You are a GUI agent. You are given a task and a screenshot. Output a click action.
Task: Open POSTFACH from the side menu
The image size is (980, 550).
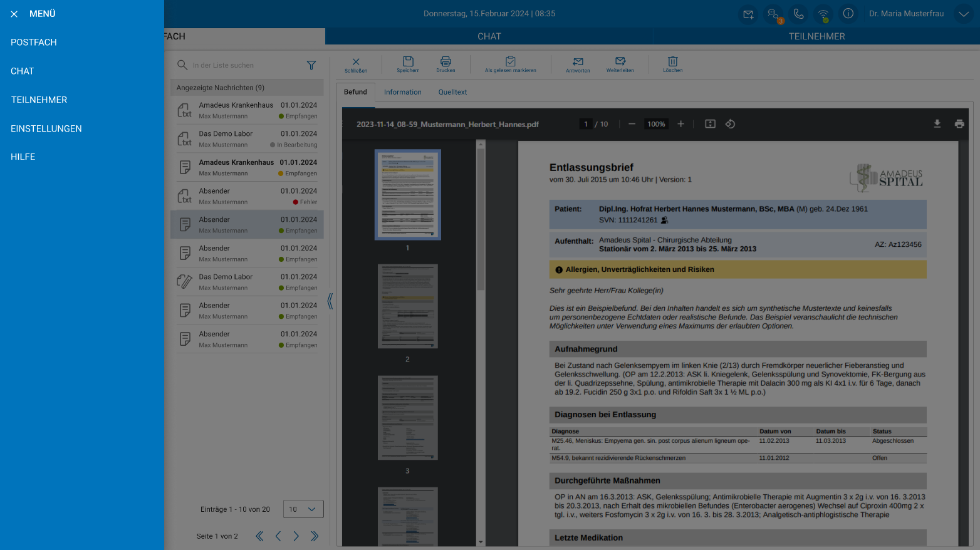(34, 43)
